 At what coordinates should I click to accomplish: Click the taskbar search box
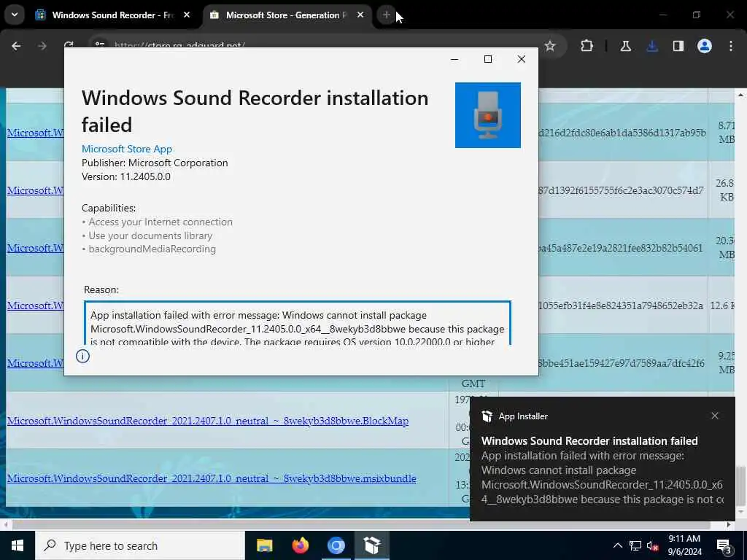pos(140,545)
